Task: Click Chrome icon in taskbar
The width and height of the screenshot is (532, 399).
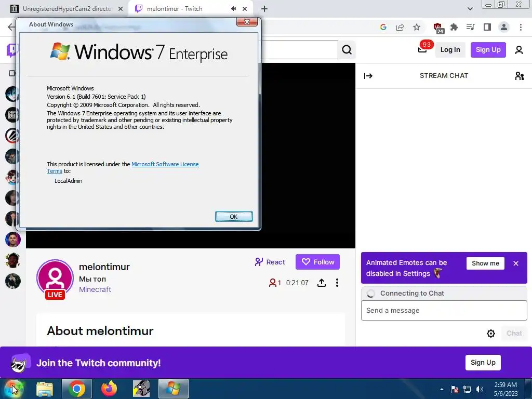Action: (77, 389)
